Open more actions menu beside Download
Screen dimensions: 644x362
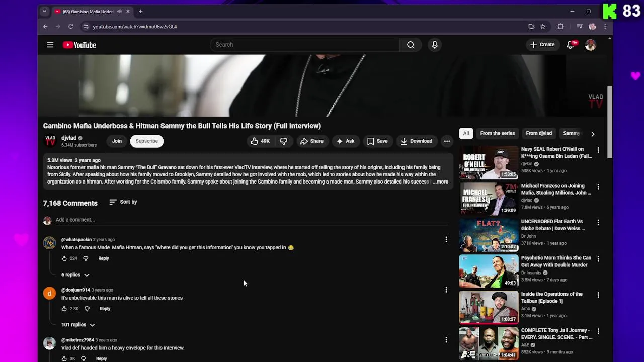click(x=447, y=141)
